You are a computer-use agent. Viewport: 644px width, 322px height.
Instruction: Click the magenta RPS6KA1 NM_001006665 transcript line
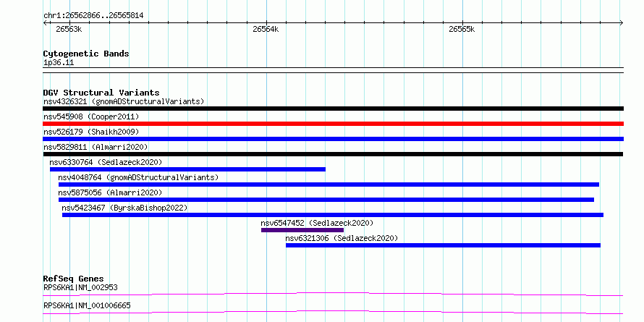(333, 312)
